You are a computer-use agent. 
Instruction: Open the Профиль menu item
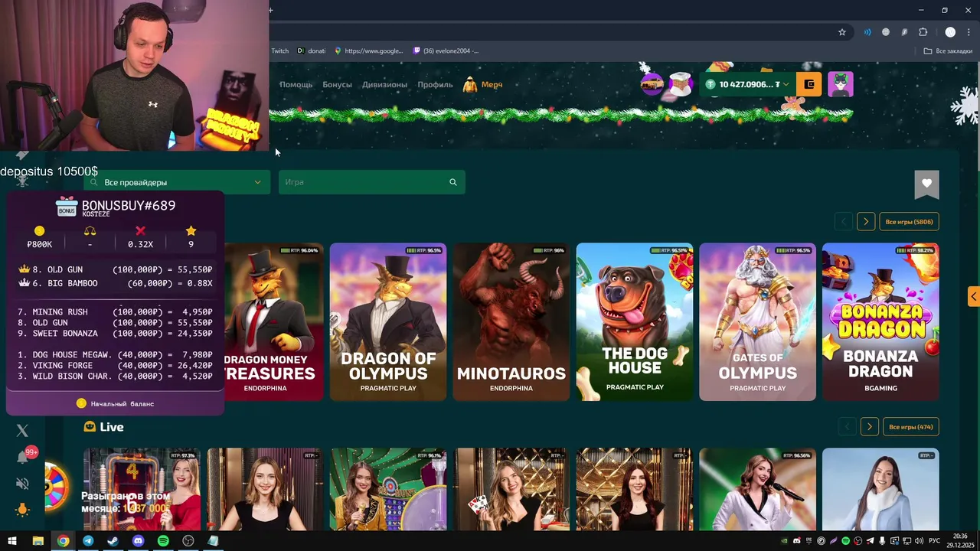click(x=435, y=84)
